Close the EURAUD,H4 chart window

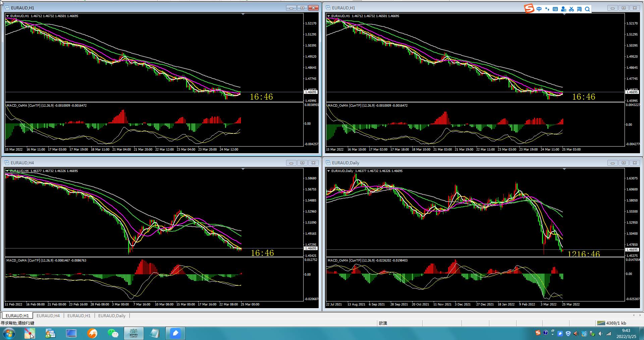pyautogui.click(x=313, y=163)
